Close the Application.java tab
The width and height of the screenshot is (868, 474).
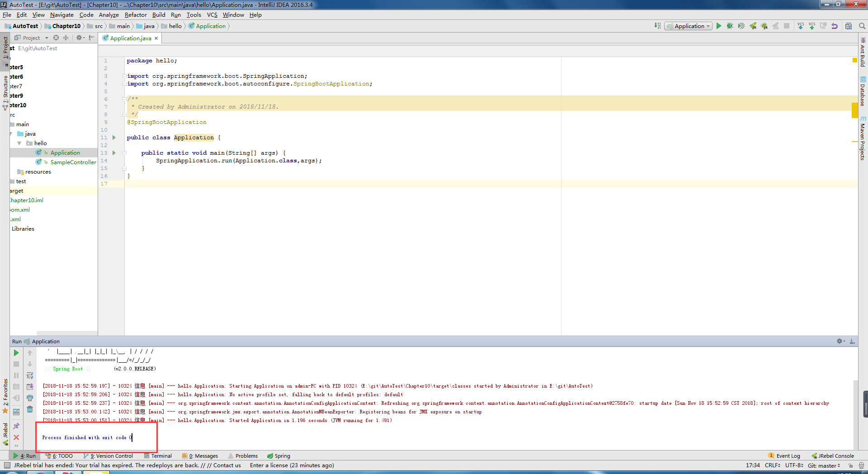coord(156,38)
